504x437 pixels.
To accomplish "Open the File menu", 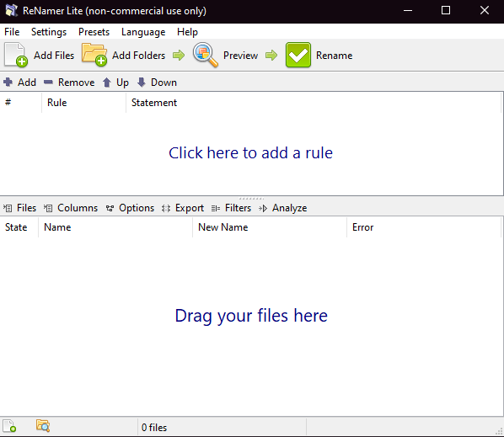I will click(12, 32).
